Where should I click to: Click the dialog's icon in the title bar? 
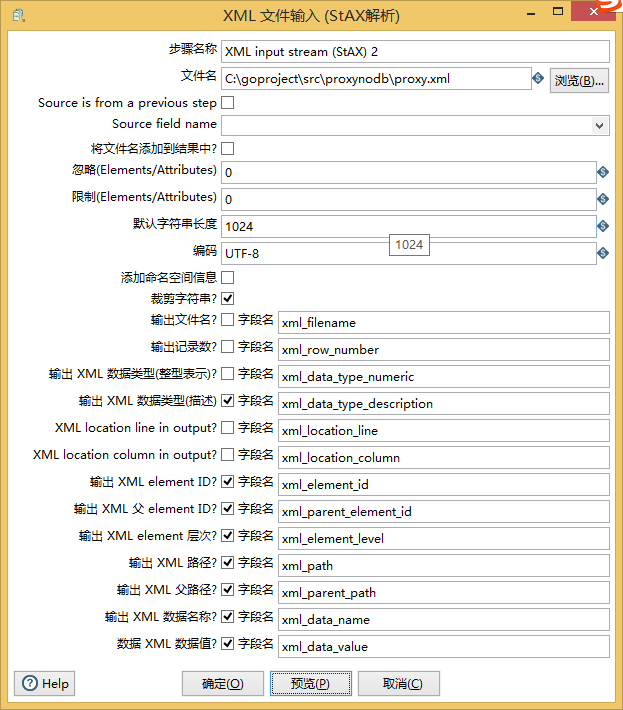coord(19,16)
